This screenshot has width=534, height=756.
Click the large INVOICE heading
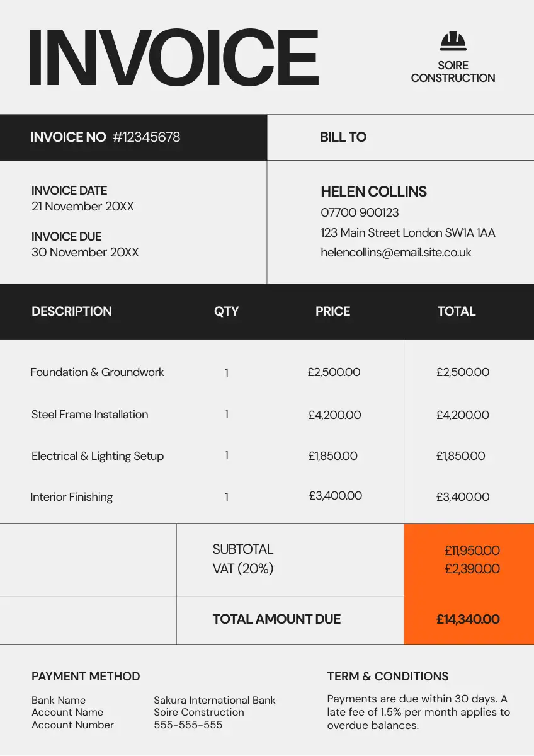point(174,57)
